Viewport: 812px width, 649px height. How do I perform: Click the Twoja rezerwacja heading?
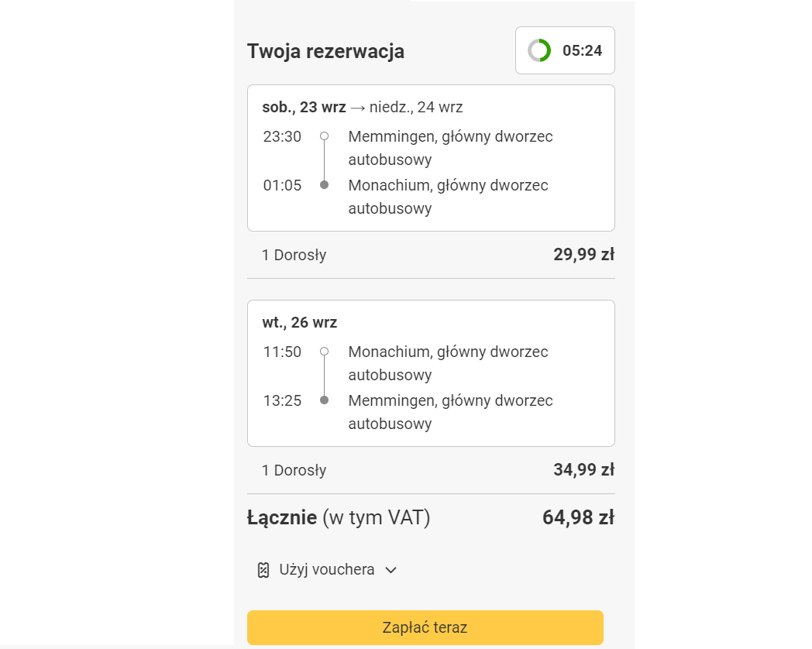point(325,52)
